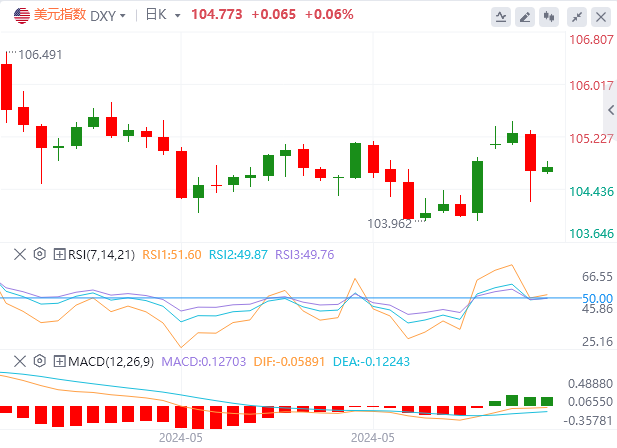This screenshot has height=448, width=617.
Task: Click the last green candlestick
Action: coord(547,168)
